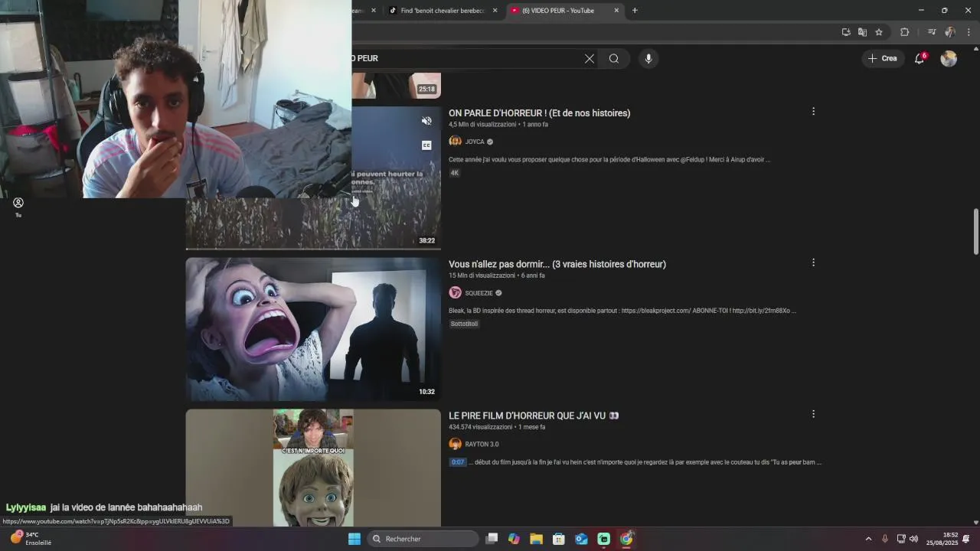Open Chrome media controls icon

point(932,32)
